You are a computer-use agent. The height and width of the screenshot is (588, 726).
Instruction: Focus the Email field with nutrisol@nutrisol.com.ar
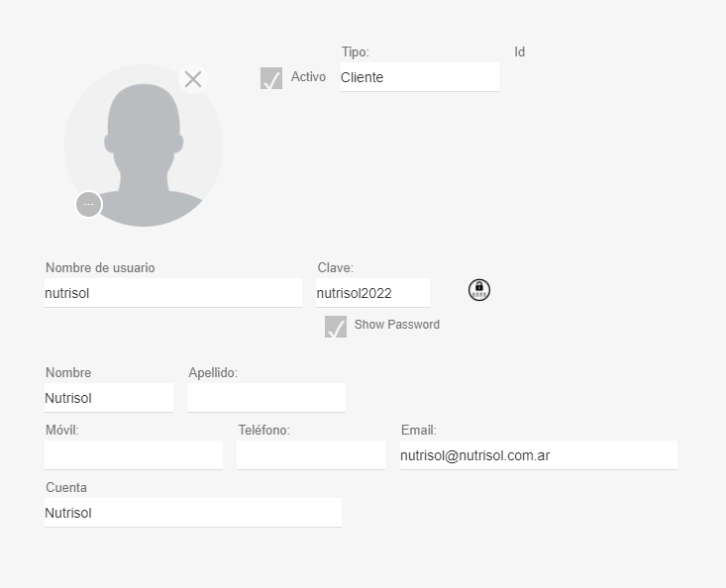(539, 455)
